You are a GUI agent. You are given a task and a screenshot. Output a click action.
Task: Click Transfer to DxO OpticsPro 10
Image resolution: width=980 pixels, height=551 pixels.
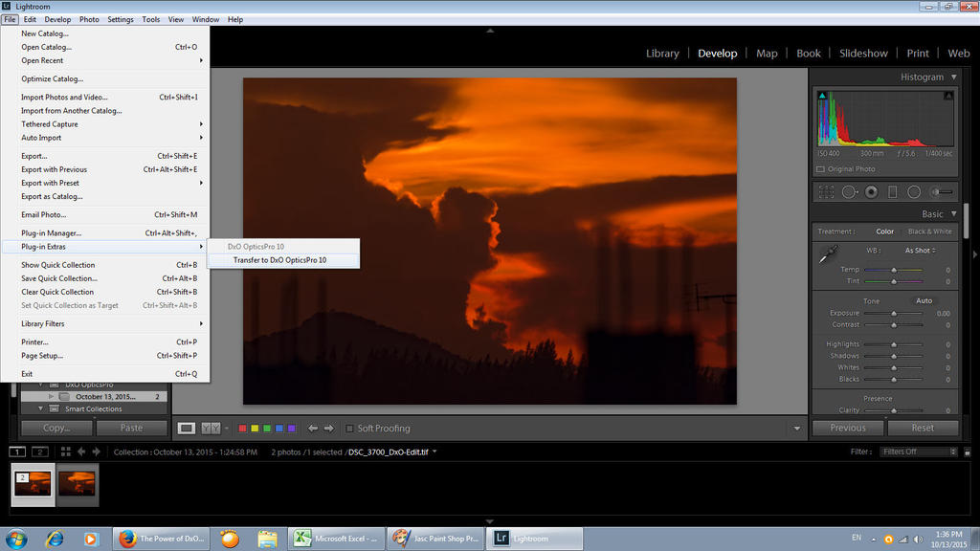point(279,260)
